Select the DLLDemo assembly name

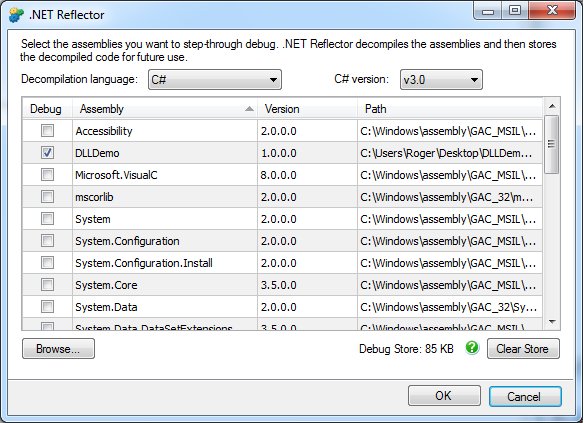pyautogui.click(x=97, y=153)
